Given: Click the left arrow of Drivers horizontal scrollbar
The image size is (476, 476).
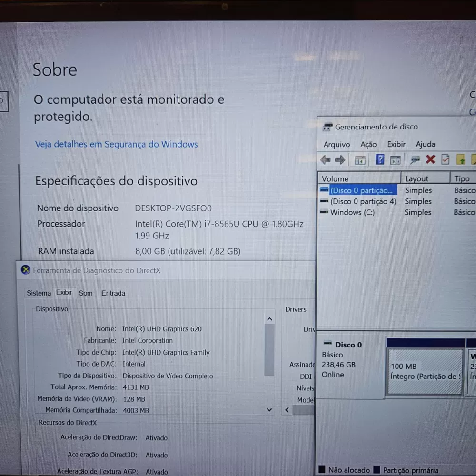Looking at the screenshot, I should [287, 409].
